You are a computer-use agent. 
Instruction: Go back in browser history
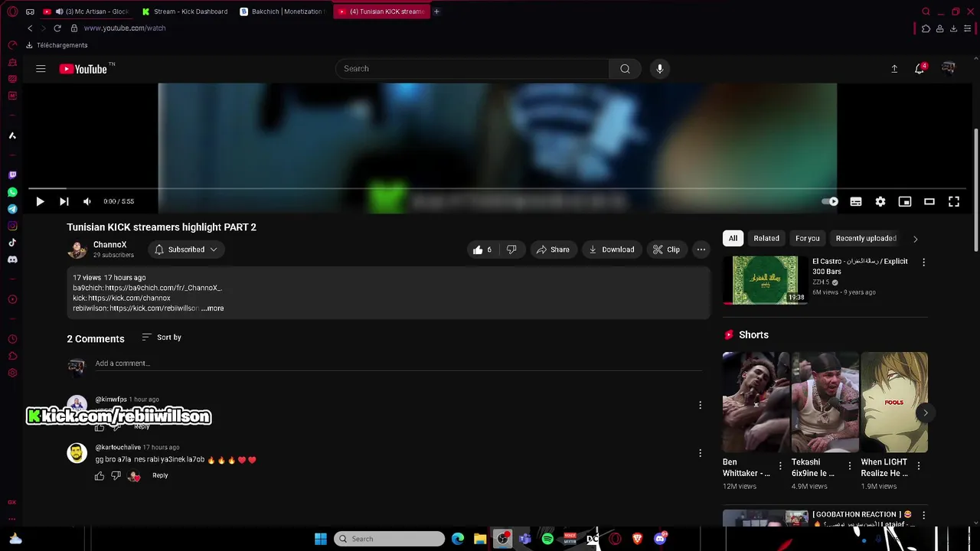coord(30,28)
